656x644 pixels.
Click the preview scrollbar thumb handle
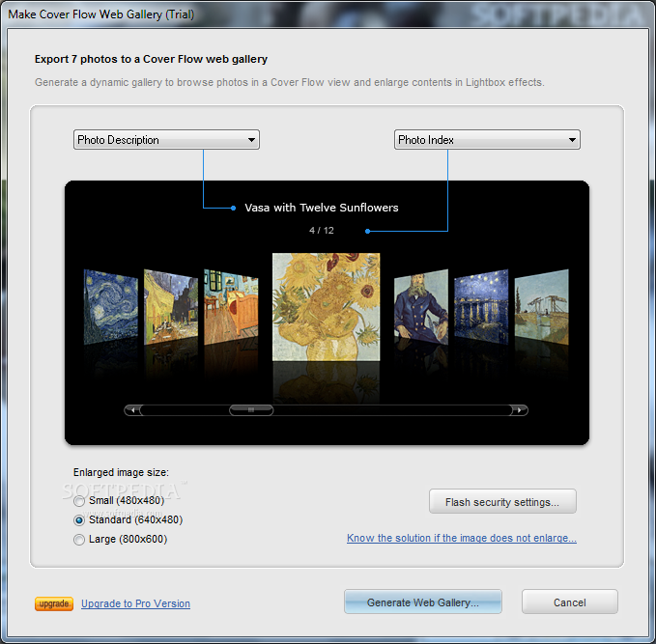click(x=251, y=410)
